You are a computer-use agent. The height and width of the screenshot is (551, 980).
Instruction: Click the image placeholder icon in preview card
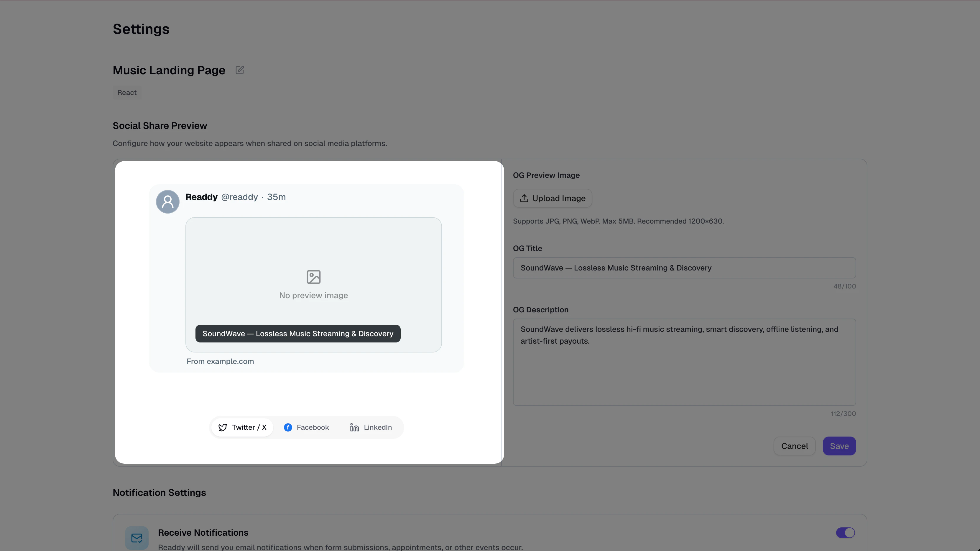[313, 277]
